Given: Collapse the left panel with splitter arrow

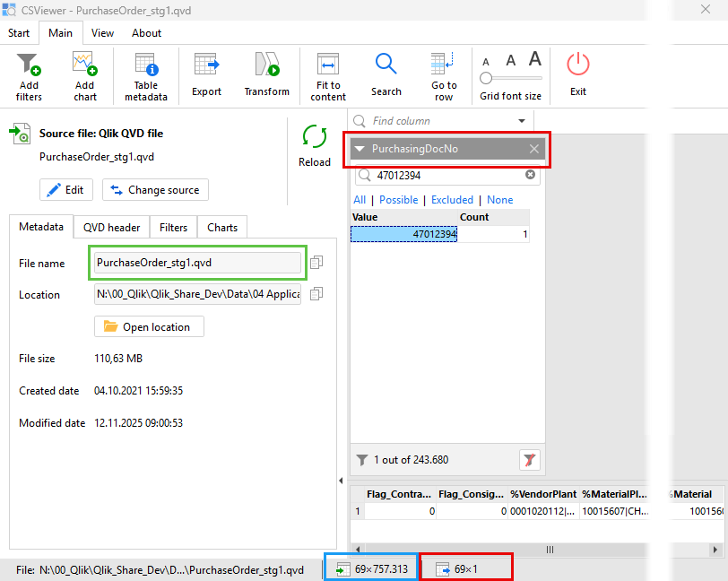Looking at the screenshot, I should pyautogui.click(x=341, y=481).
